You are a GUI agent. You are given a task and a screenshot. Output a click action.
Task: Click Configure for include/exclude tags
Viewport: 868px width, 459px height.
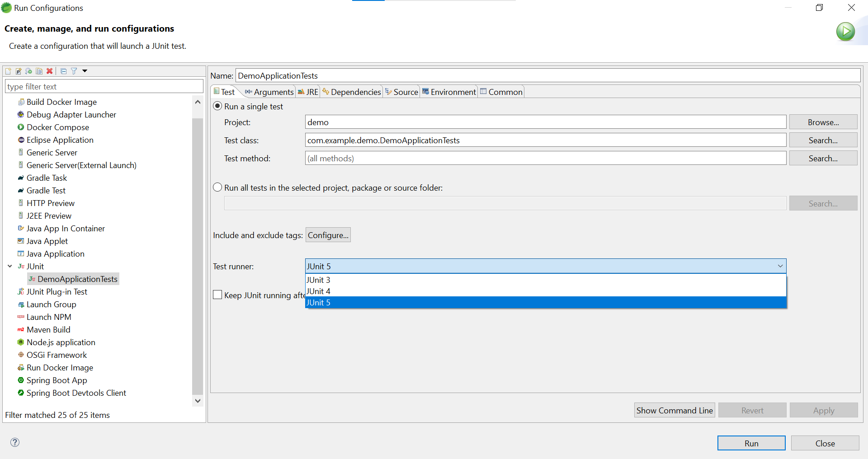click(x=328, y=235)
